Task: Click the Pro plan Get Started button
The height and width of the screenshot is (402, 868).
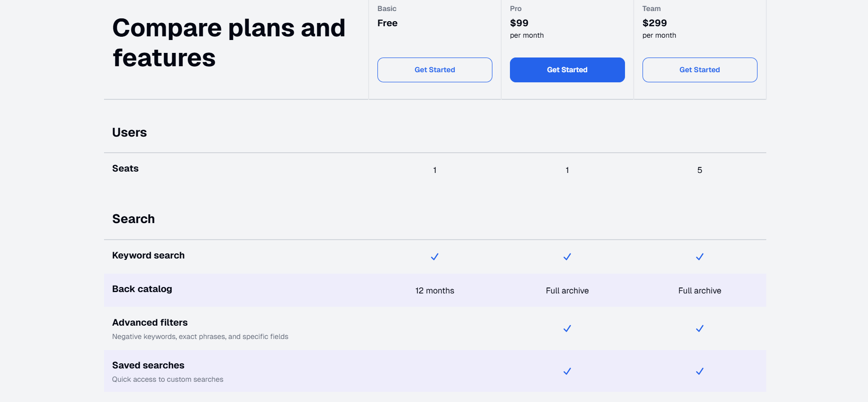Action: coord(567,70)
